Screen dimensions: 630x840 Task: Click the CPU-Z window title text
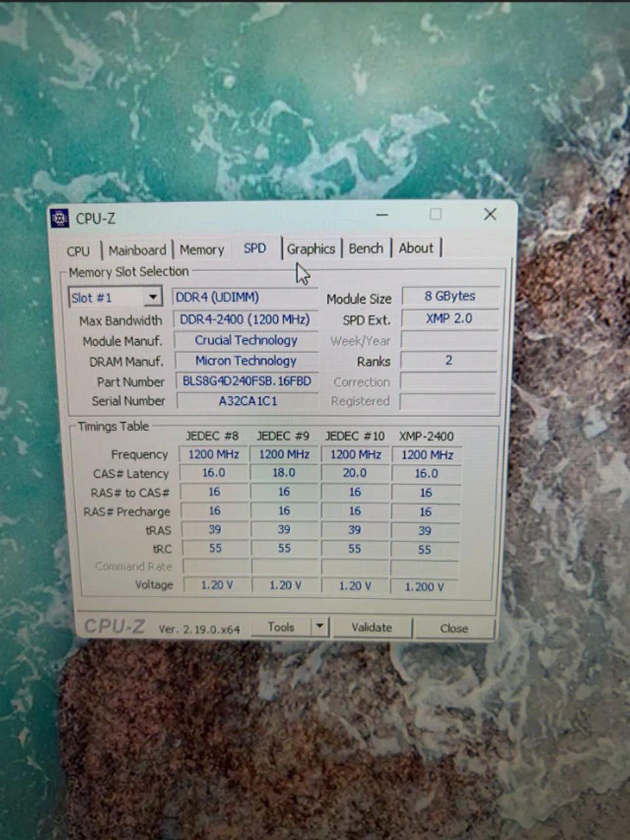[x=95, y=219]
